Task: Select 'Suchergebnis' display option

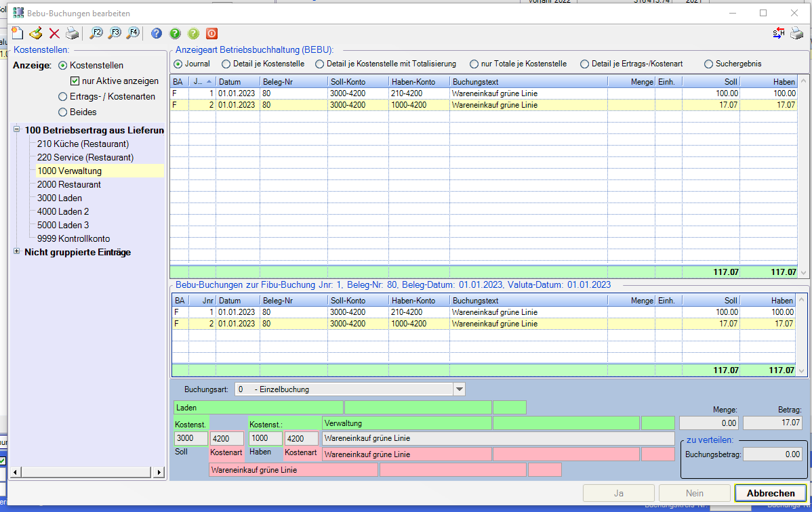Action: [x=709, y=64]
